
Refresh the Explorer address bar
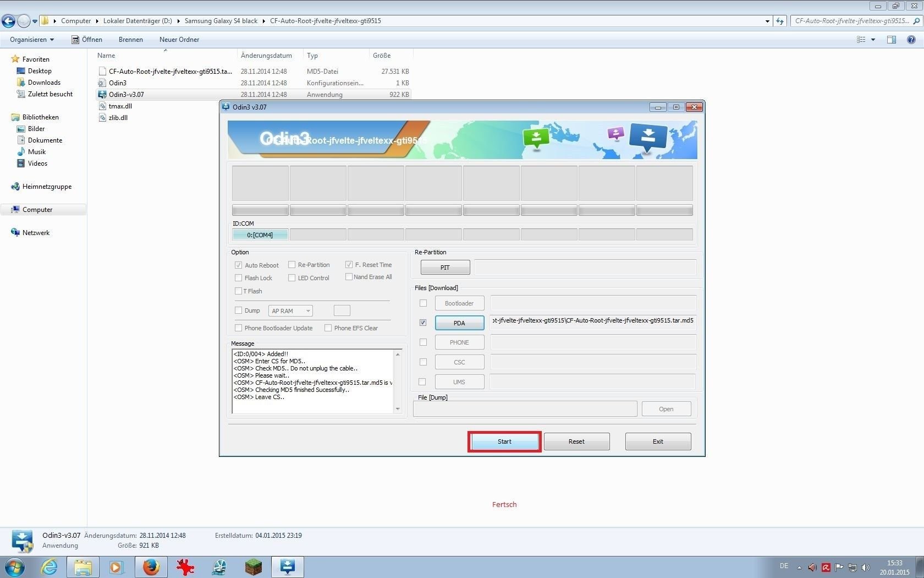pyautogui.click(x=780, y=21)
